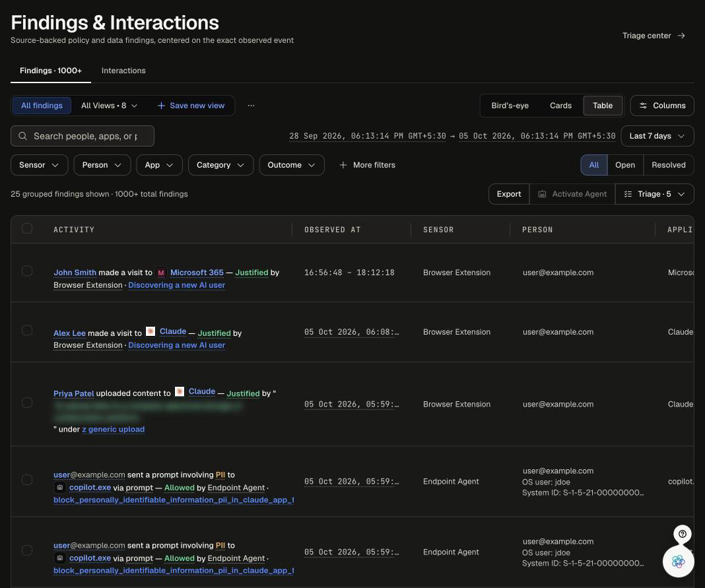Select the John Smith row checkbox

coord(27,271)
